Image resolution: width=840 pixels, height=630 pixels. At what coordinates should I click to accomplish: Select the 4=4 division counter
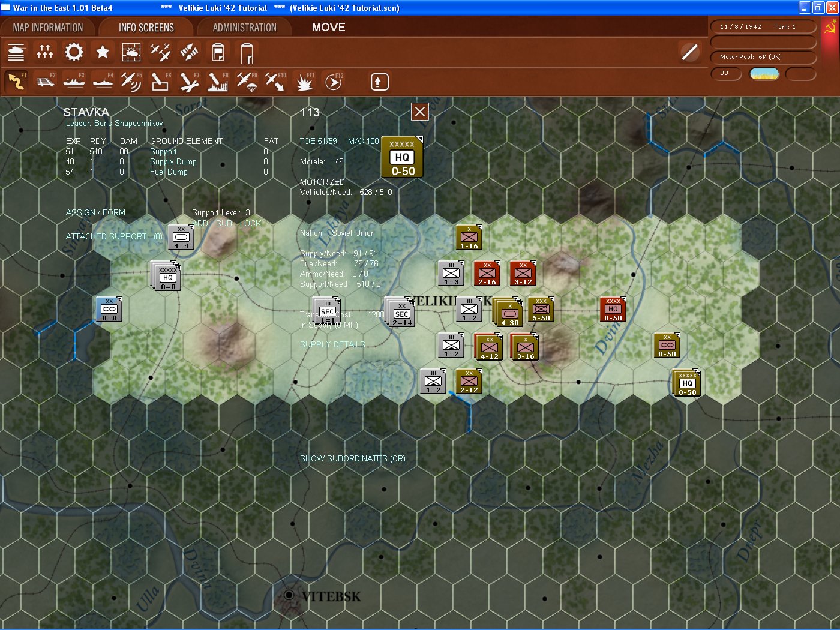click(x=181, y=238)
